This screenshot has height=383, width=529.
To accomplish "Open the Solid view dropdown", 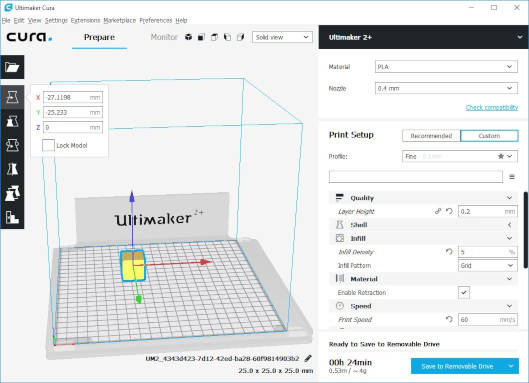I will pyautogui.click(x=282, y=37).
